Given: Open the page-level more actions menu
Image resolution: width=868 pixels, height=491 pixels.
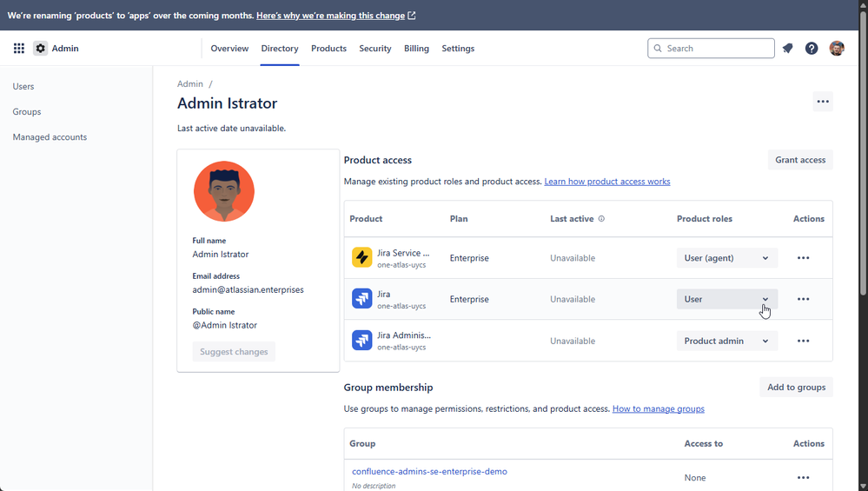Looking at the screenshot, I should [x=823, y=102].
